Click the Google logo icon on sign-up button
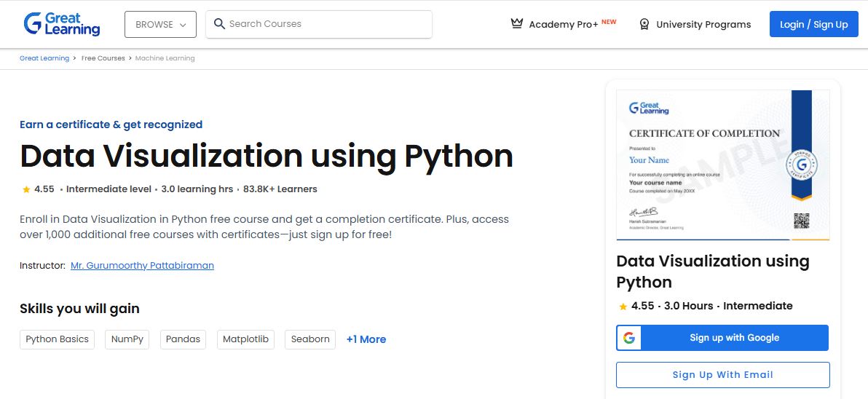The image size is (868, 399). [629, 338]
